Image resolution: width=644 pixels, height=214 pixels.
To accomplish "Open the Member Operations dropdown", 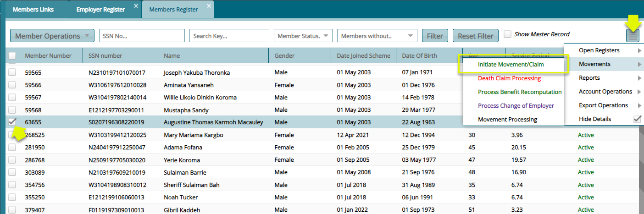I will pos(52,36).
